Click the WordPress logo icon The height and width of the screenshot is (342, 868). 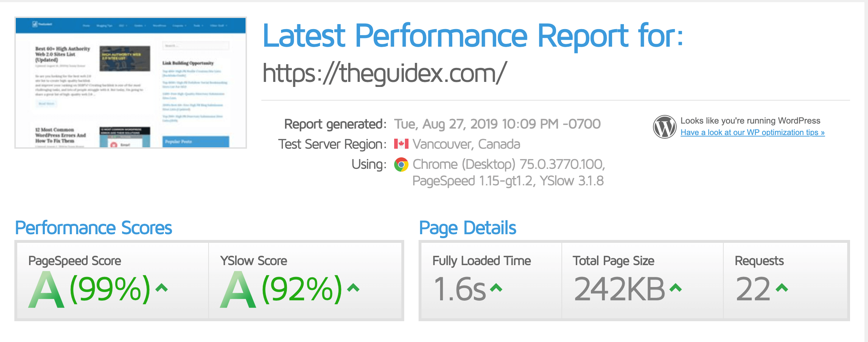tap(664, 127)
